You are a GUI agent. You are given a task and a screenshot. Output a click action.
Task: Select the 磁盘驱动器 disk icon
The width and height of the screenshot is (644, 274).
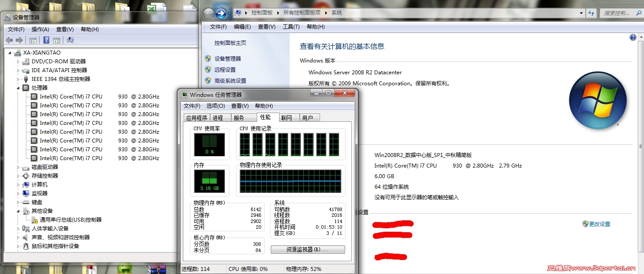coord(26,167)
